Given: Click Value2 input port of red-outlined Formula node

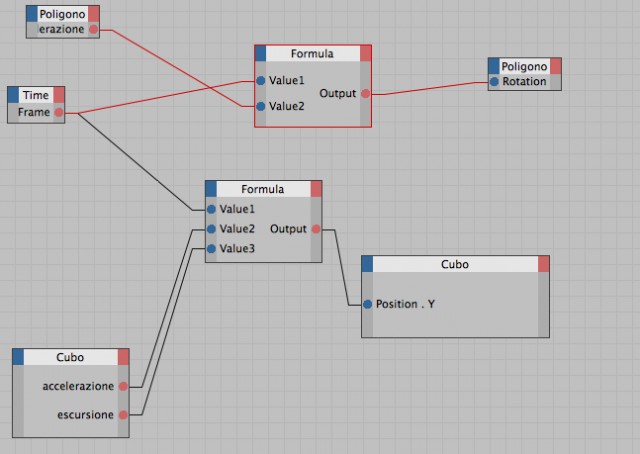Looking at the screenshot, I should [261, 107].
